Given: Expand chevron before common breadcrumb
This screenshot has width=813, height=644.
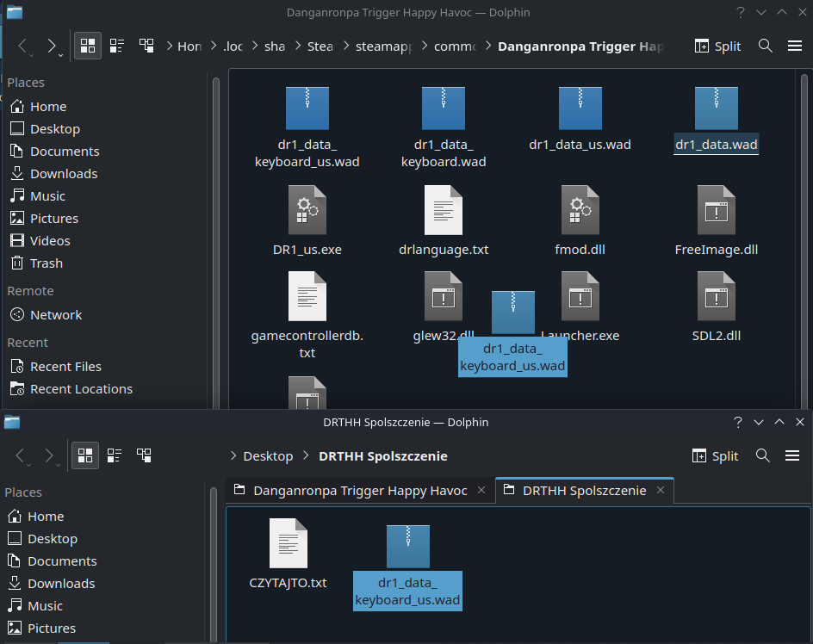Looking at the screenshot, I should [424, 46].
